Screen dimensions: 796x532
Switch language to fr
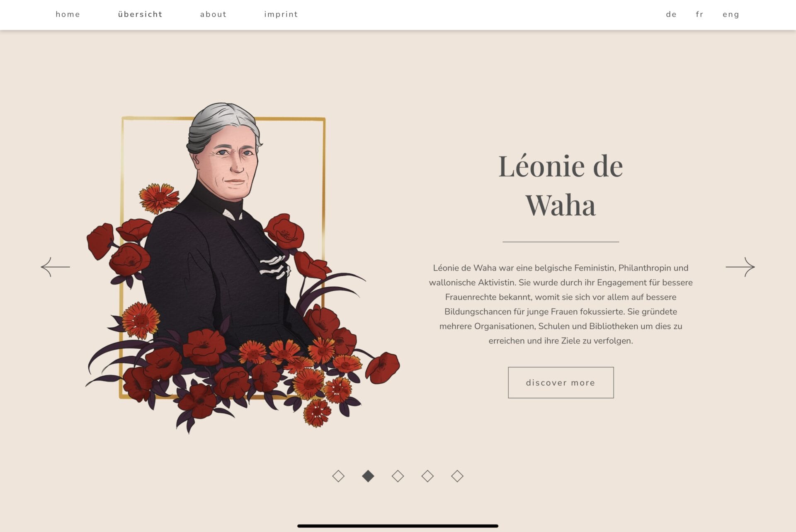coord(699,15)
